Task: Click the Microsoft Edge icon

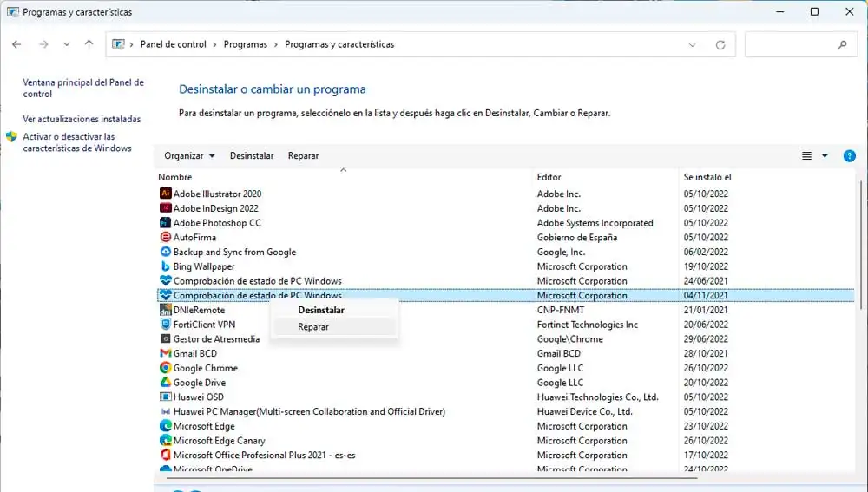Action: tap(165, 425)
